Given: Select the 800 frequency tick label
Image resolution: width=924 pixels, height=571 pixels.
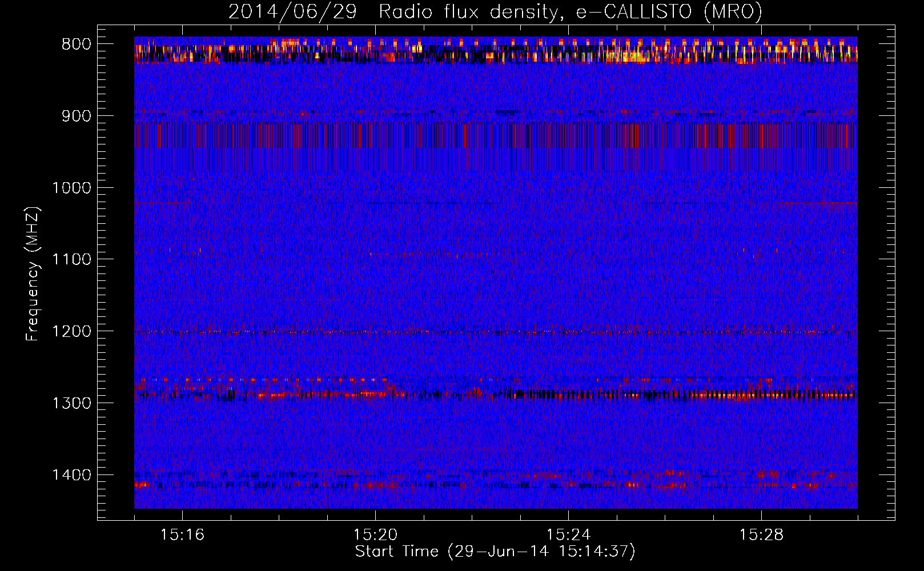Looking at the screenshot, I should pyautogui.click(x=76, y=45).
